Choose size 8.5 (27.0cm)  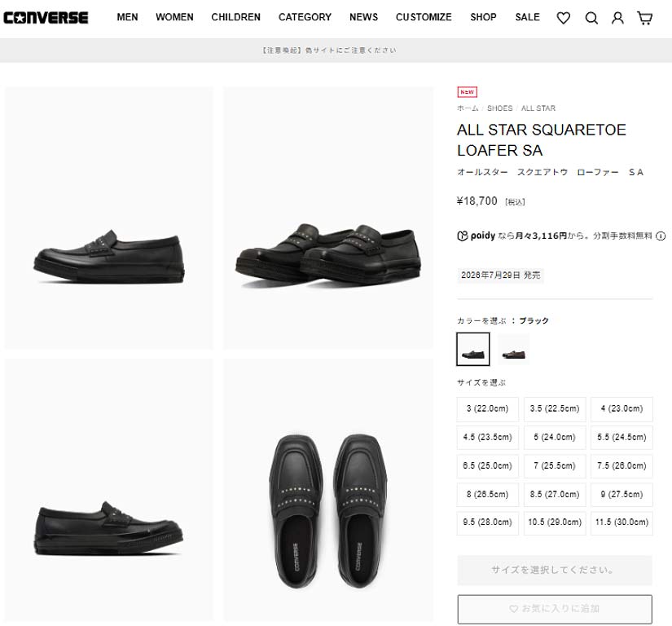tap(555, 495)
